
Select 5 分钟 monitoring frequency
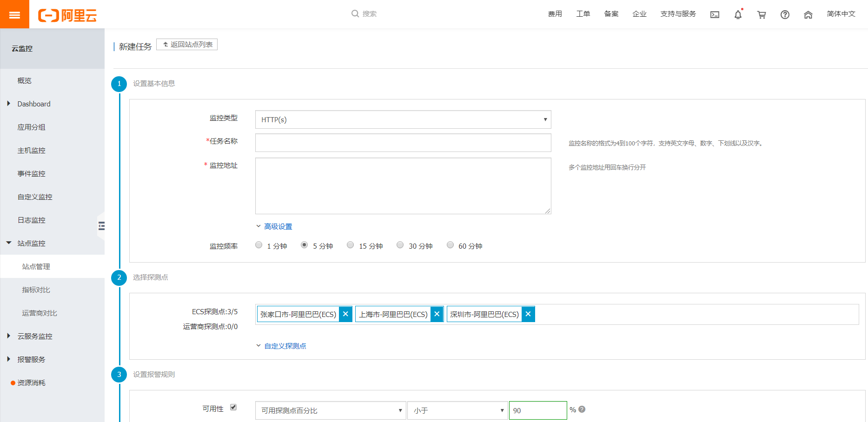coord(305,245)
